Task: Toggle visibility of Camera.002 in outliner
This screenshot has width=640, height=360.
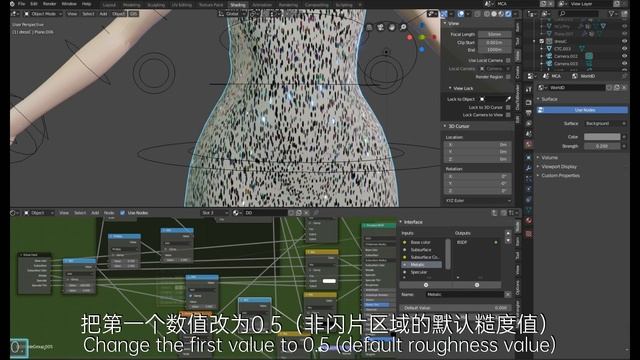Action: coord(624,56)
